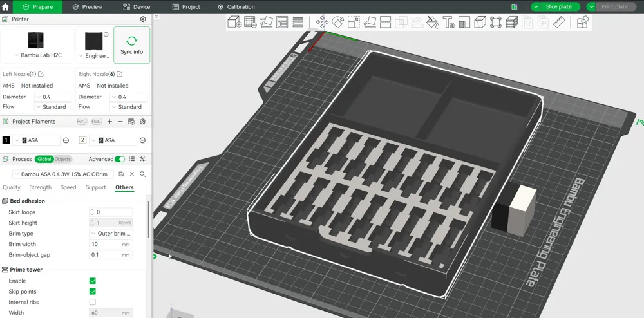Select the Lay on face tool
Viewport: 644px width, 318px height.
(x=370, y=22)
